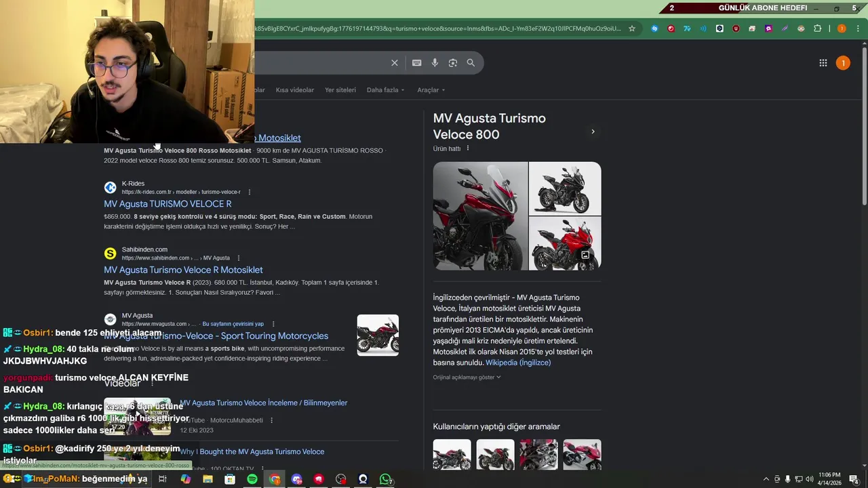Image resolution: width=868 pixels, height=488 pixels.
Task: Open the 7TV browser extension
Action: coord(687,28)
